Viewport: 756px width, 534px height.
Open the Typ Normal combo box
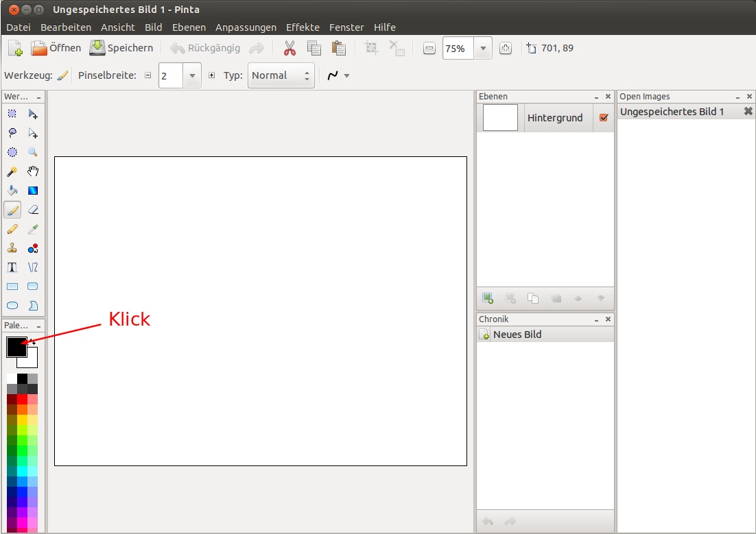(281, 75)
